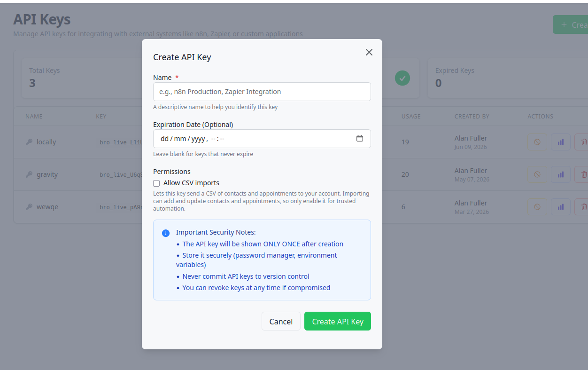Delete the locally key with trash icon
This screenshot has height=370, width=588.
click(x=582, y=142)
